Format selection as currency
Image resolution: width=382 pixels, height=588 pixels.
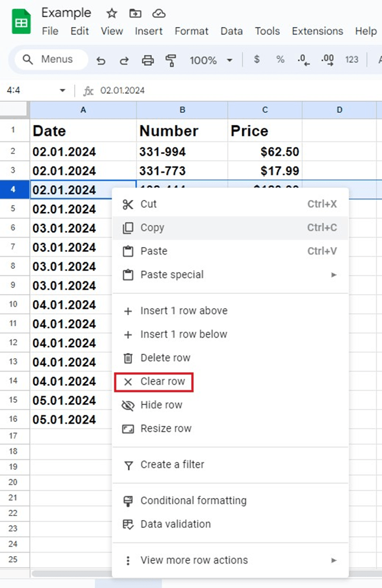257,60
